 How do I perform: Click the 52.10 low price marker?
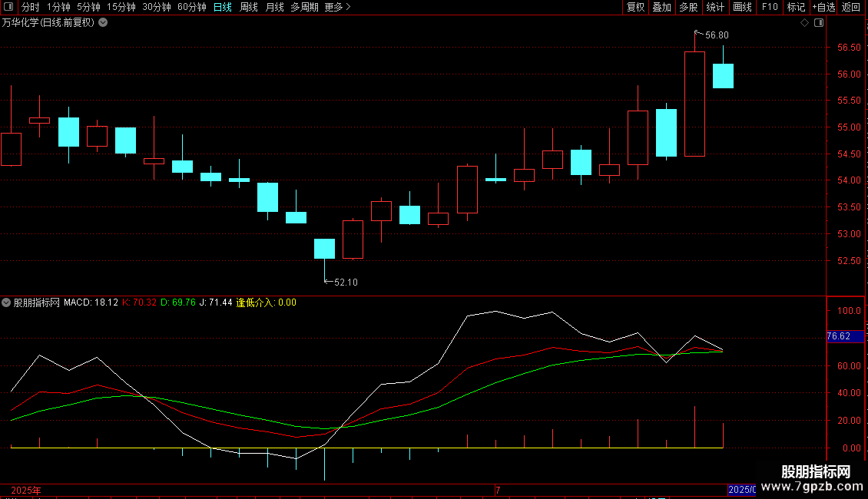[x=346, y=283]
